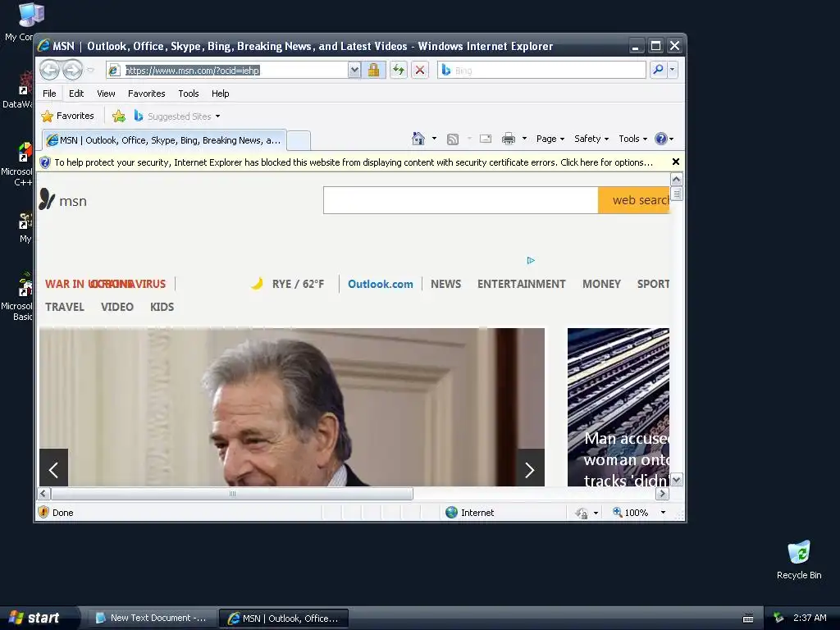Viewport: 840px width, 630px height.
Task: Click Add to Favorites Bar icon
Action: pos(119,116)
